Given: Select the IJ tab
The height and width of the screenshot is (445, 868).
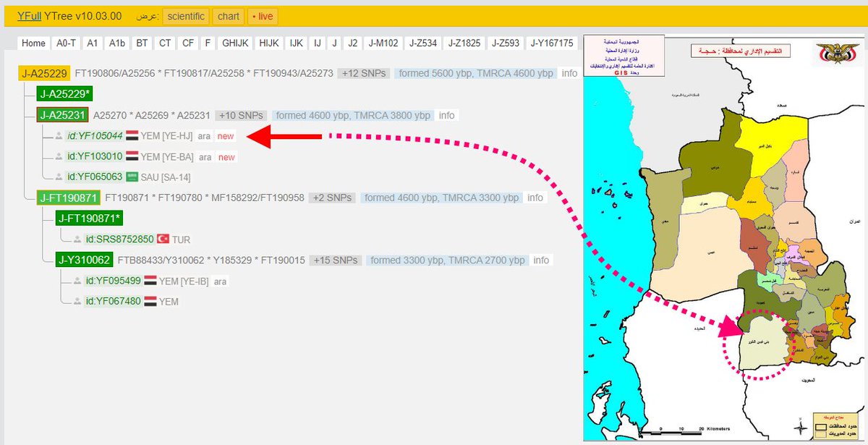Looking at the screenshot, I should pyautogui.click(x=317, y=43).
